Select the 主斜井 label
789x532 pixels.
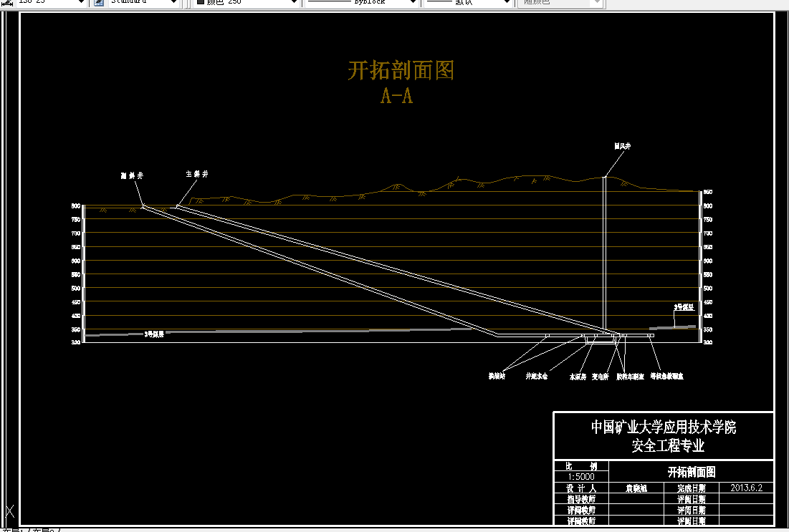pos(197,174)
